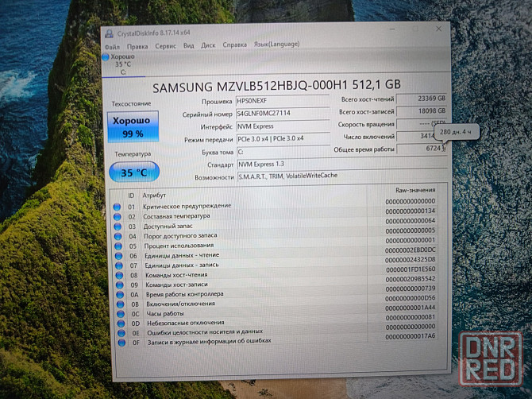The width and height of the screenshot is (532, 399).
Task: Click the Число включений value 3414
Action: point(416,136)
